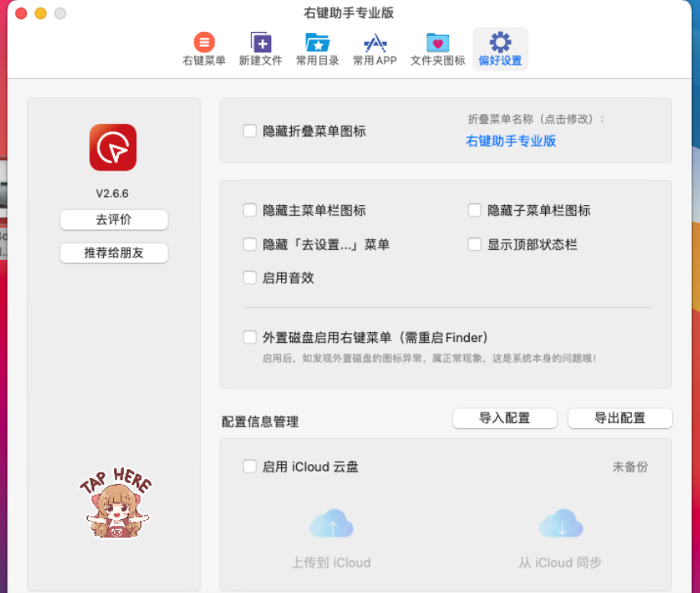Enable 启用音效 checkbox

coord(250,277)
